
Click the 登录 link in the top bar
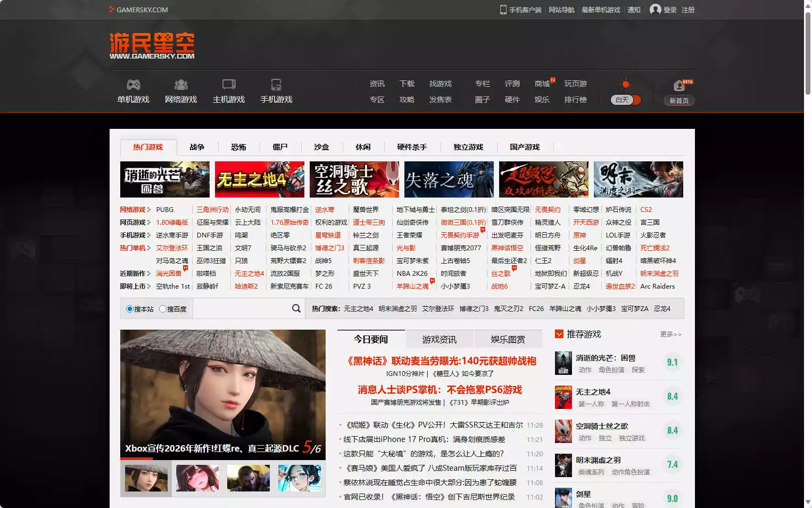pos(670,10)
